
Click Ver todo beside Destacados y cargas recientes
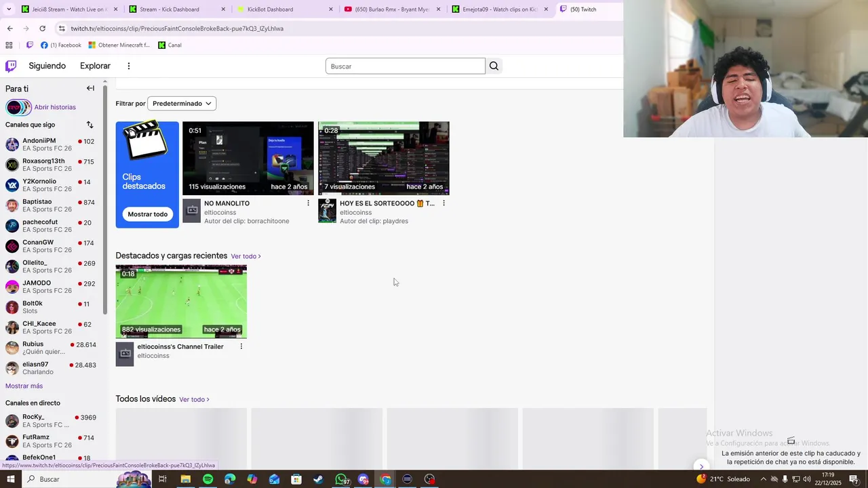pos(245,256)
